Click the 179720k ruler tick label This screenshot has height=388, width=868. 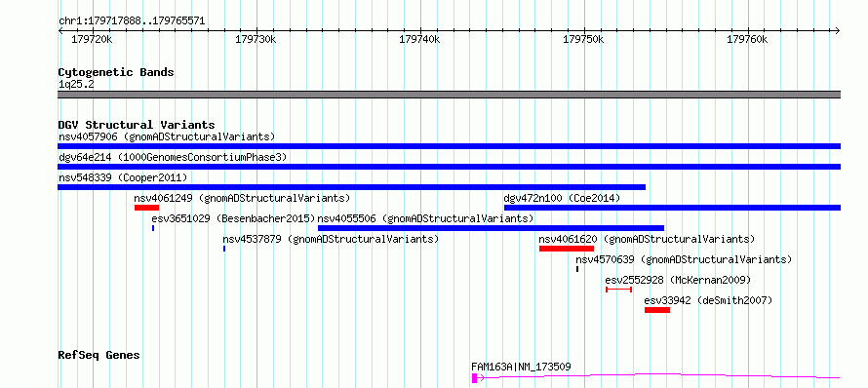pos(93,39)
